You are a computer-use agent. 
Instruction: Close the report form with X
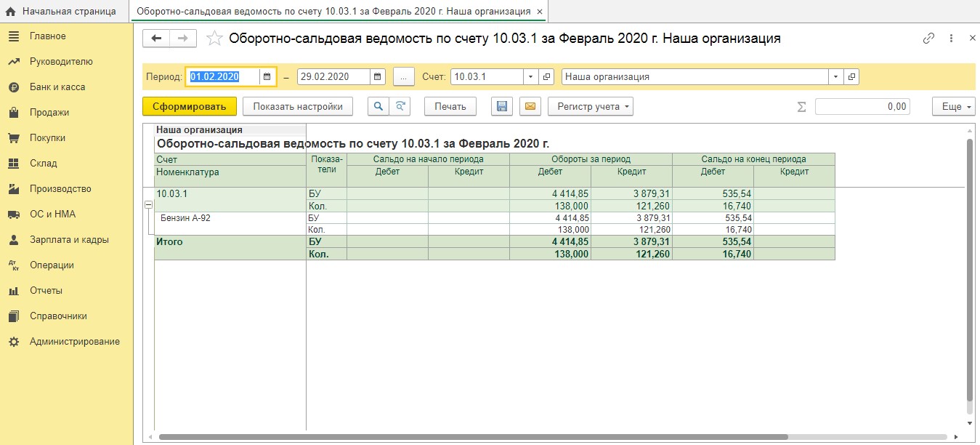coord(973,39)
